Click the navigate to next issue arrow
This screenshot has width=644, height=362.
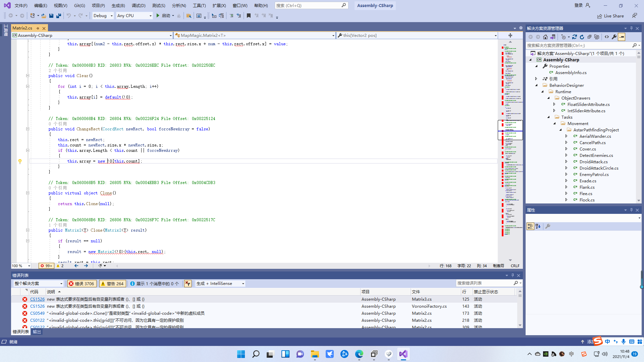[86, 266]
